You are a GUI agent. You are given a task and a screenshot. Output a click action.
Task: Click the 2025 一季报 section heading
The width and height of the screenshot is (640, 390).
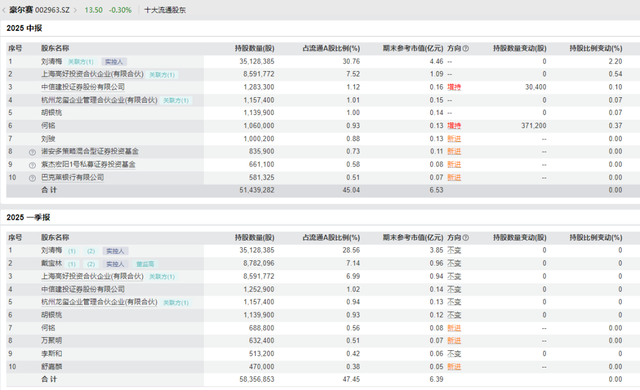28,217
